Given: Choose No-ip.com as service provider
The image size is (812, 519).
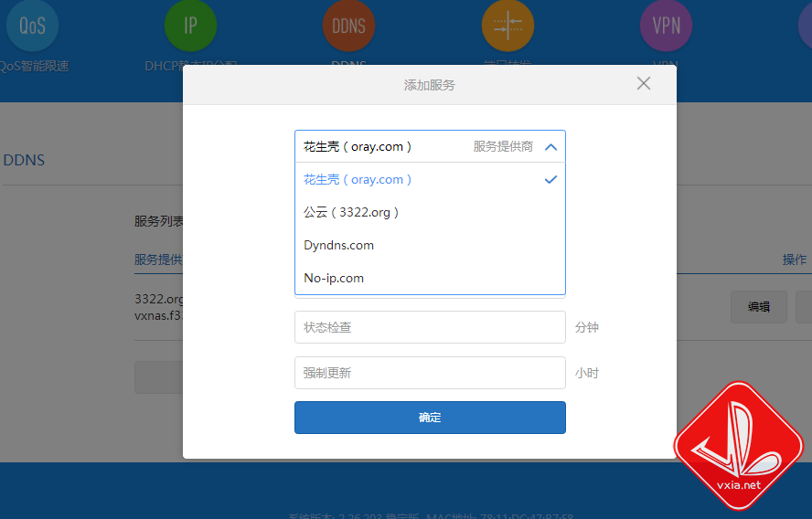Looking at the screenshot, I should [x=430, y=278].
